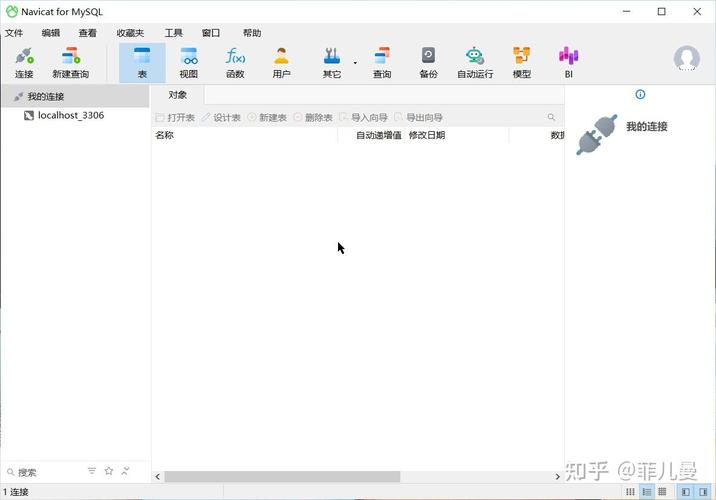Click the horizontal scrollbar thumb
Screen dimensions: 716x500
point(282,477)
